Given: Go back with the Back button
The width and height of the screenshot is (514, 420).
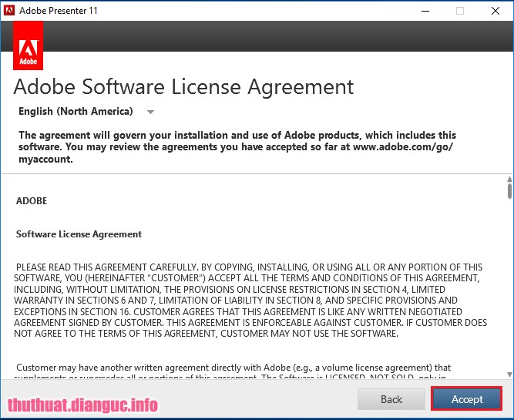Looking at the screenshot, I should (391, 399).
